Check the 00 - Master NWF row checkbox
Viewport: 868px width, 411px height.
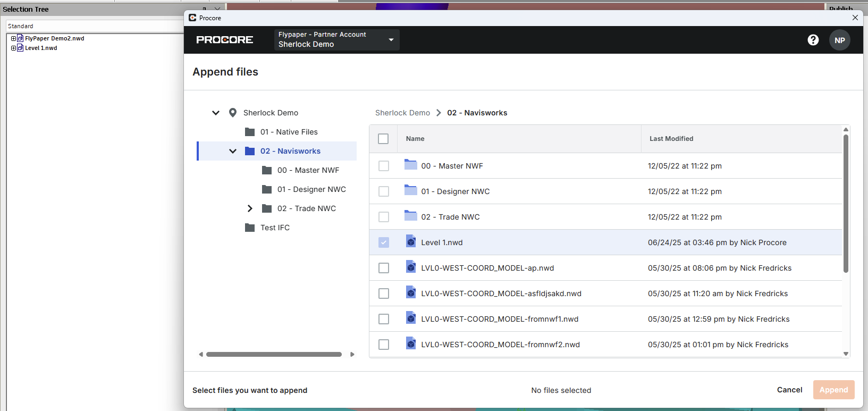click(x=384, y=166)
